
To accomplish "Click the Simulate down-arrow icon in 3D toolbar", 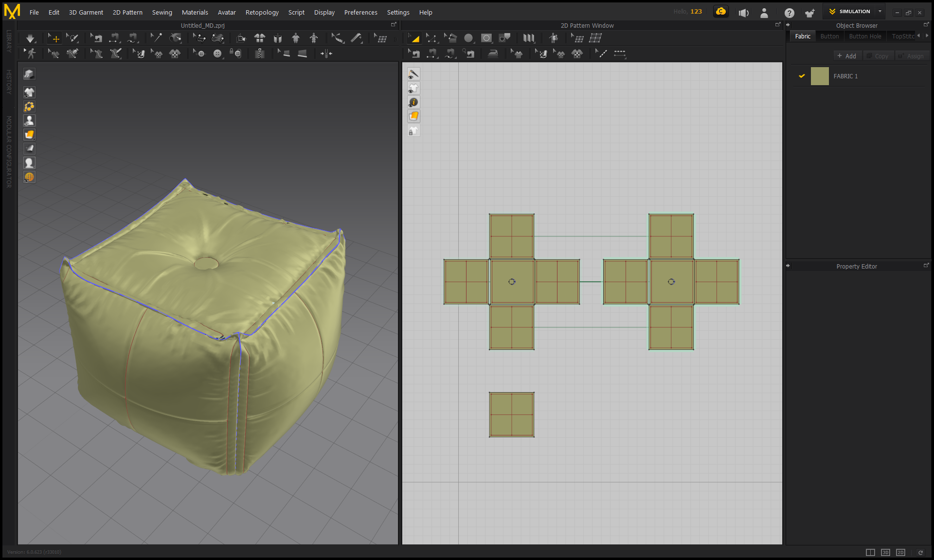I will coord(30,38).
